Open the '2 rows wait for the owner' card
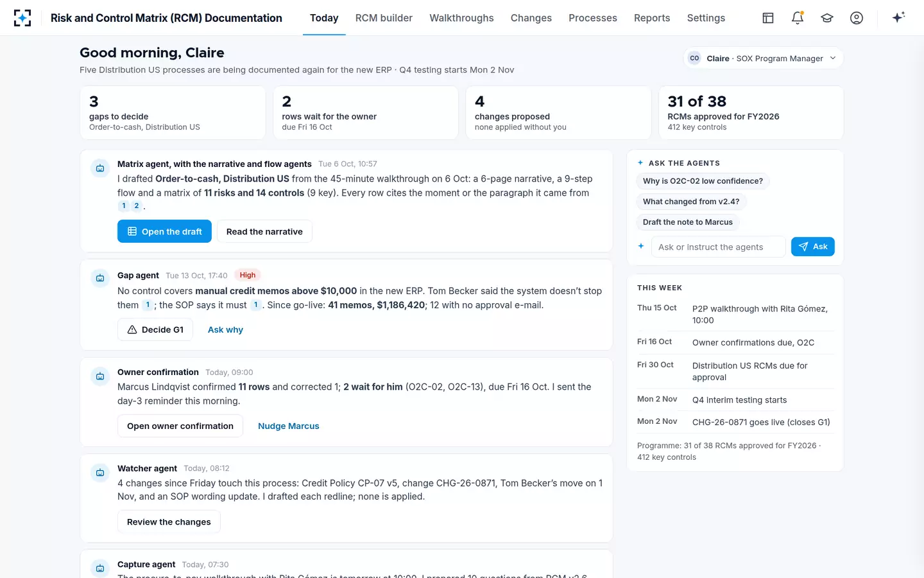This screenshot has height=578, width=924. [366, 112]
